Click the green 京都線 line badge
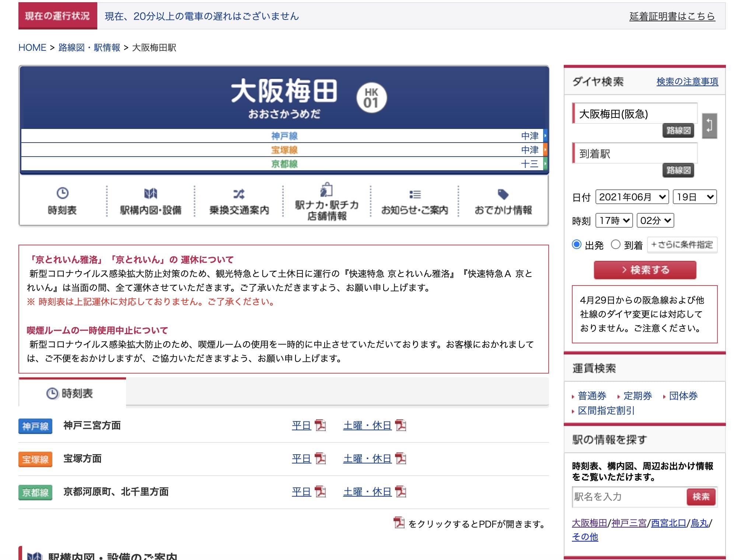This screenshot has height=560, width=734. click(x=35, y=492)
